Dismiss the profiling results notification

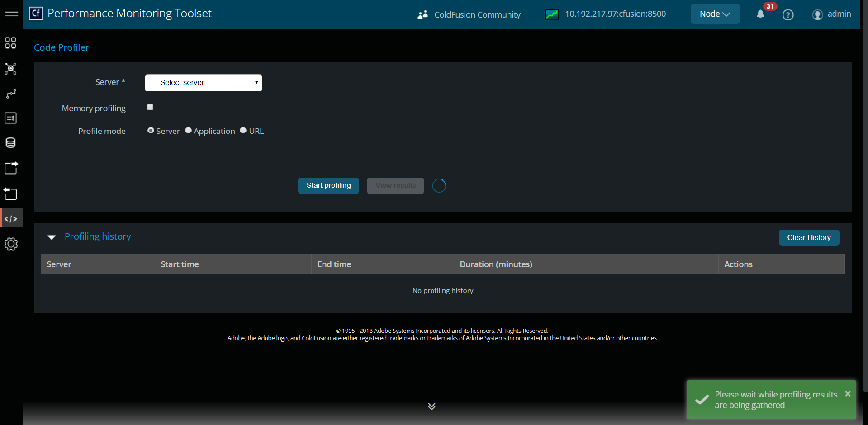click(x=848, y=394)
